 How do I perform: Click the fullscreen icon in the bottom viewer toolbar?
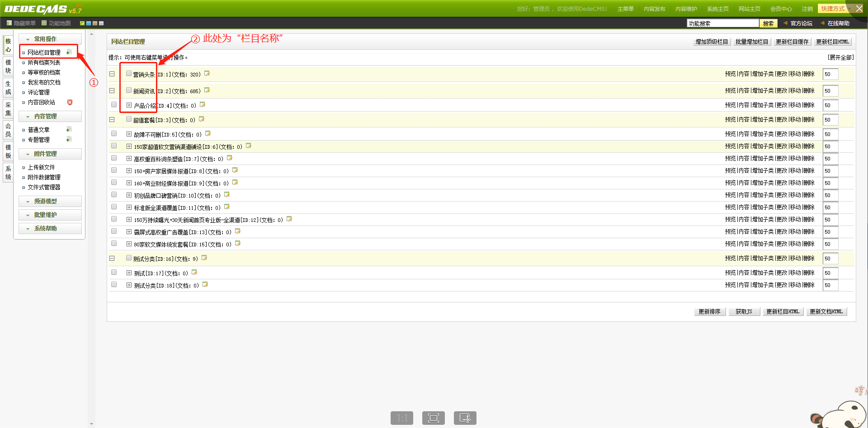coord(433,418)
